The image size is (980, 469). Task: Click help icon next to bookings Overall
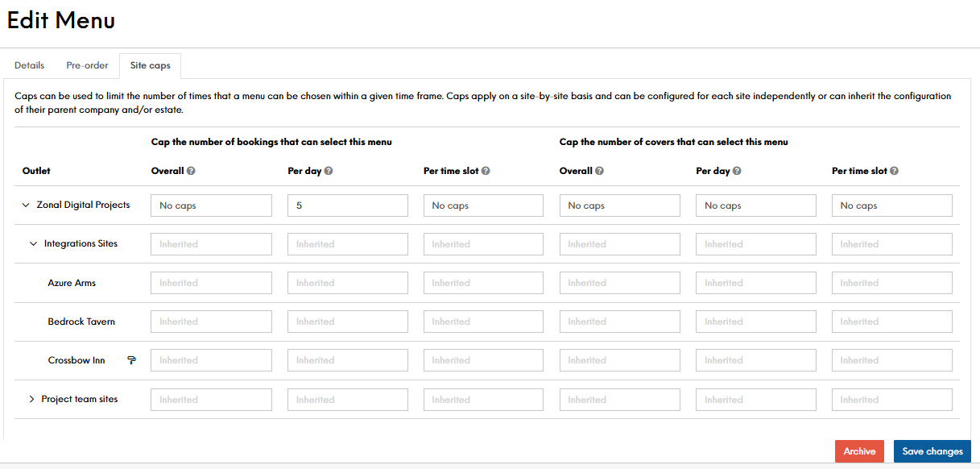pyautogui.click(x=191, y=171)
